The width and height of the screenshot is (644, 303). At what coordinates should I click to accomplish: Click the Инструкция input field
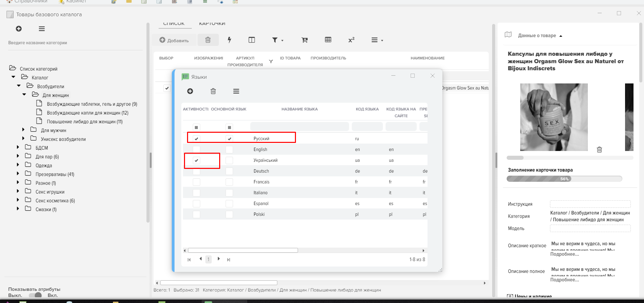point(590,204)
